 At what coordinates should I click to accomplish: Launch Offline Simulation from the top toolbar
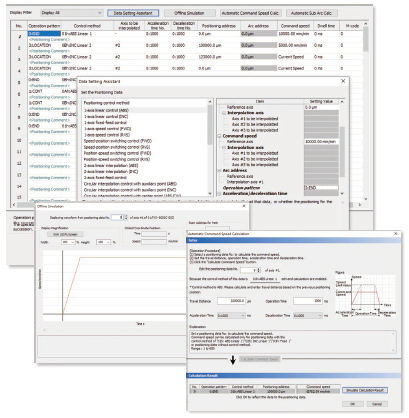189,13
